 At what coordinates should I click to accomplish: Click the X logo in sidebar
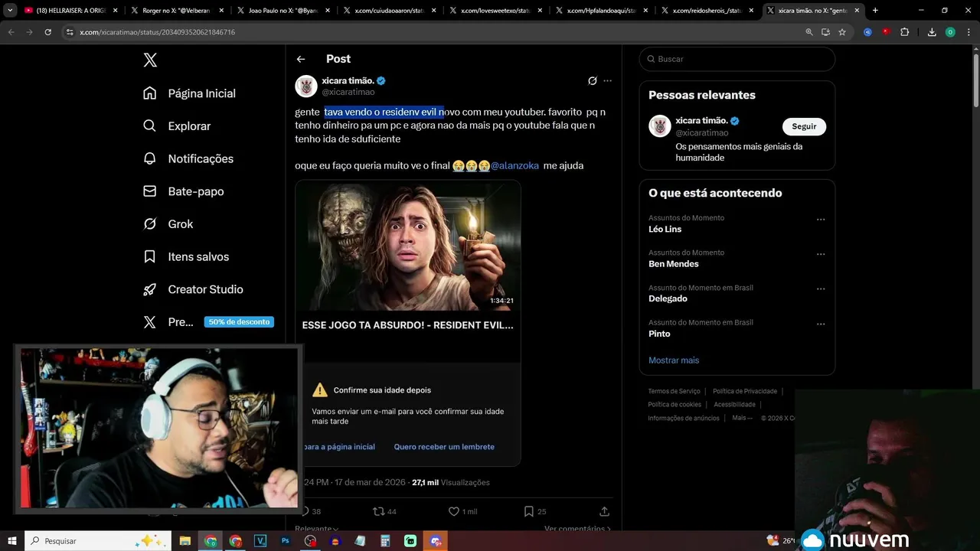click(x=150, y=60)
